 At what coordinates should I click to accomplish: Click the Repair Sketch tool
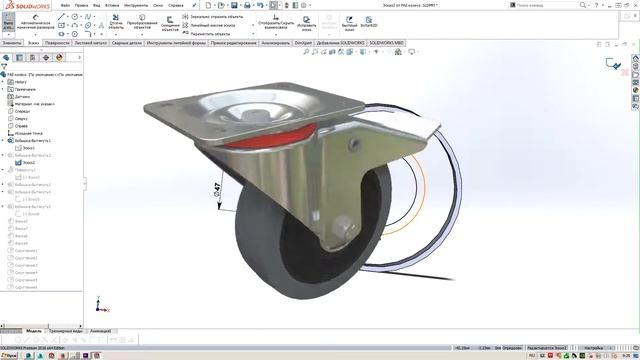[307, 23]
